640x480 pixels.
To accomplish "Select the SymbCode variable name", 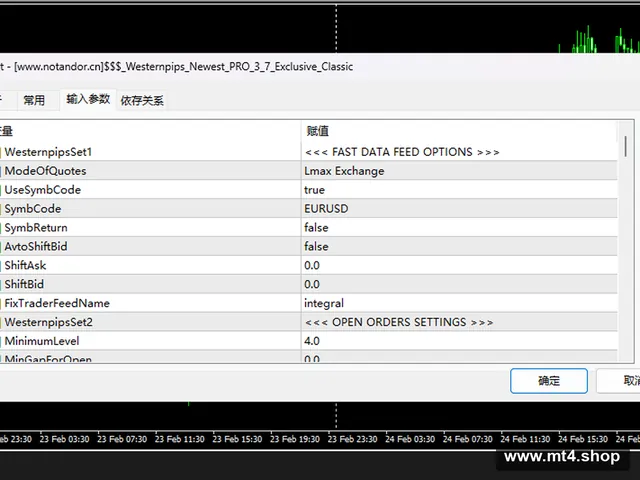I will click(x=33, y=209).
